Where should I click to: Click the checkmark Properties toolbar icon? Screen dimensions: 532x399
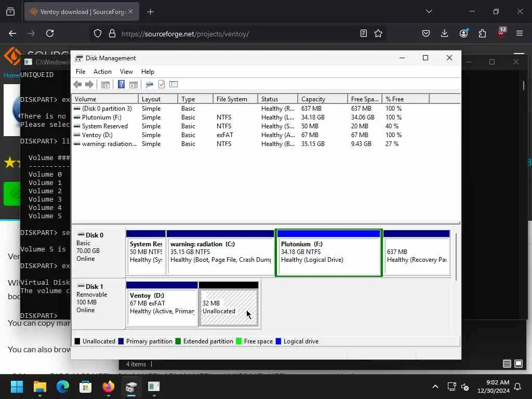pyautogui.click(x=162, y=85)
